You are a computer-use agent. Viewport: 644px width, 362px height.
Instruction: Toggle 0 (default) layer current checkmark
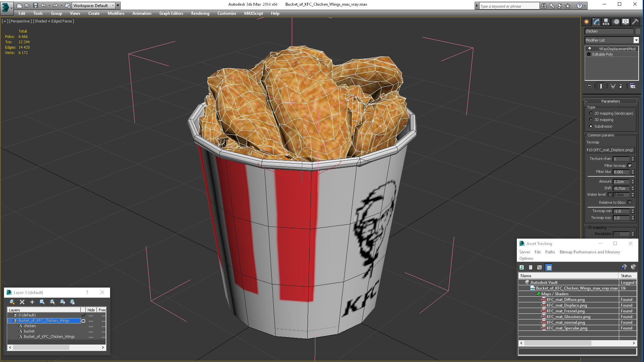point(84,315)
